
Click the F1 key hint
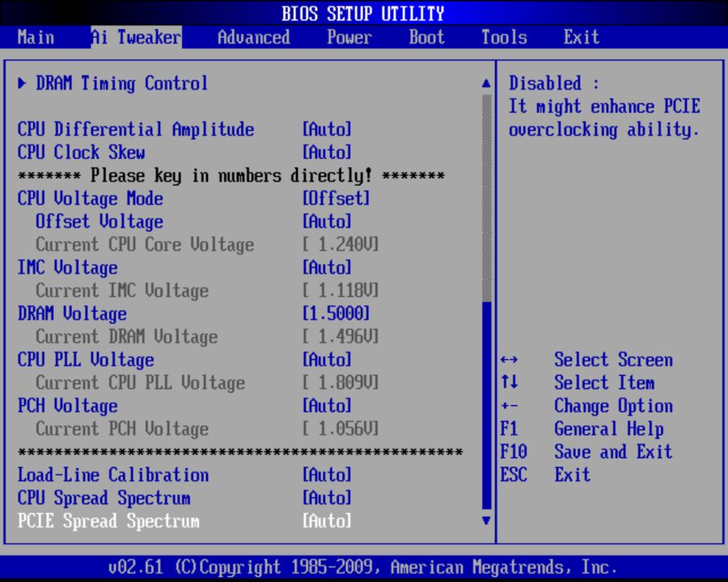click(x=509, y=428)
